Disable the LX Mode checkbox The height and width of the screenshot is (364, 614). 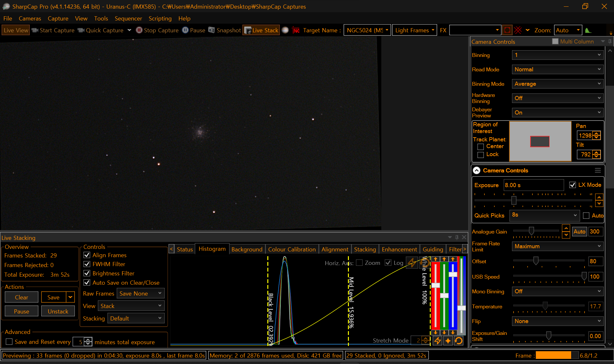click(572, 185)
